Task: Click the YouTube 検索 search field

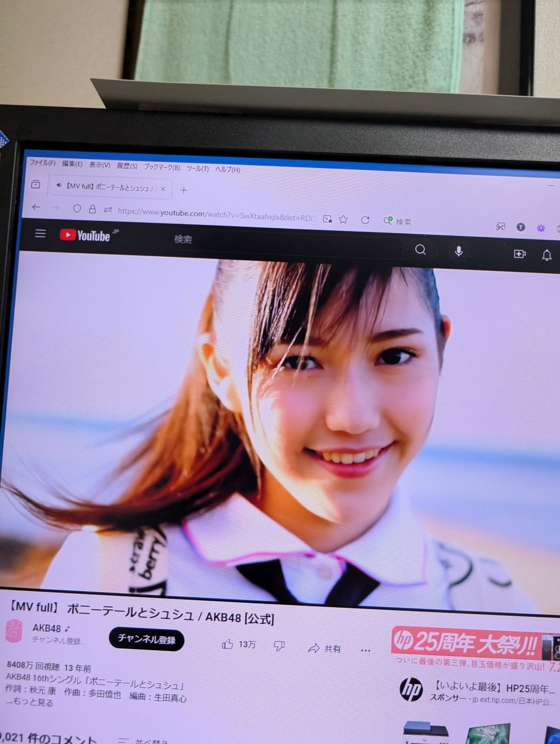Action: (283, 244)
